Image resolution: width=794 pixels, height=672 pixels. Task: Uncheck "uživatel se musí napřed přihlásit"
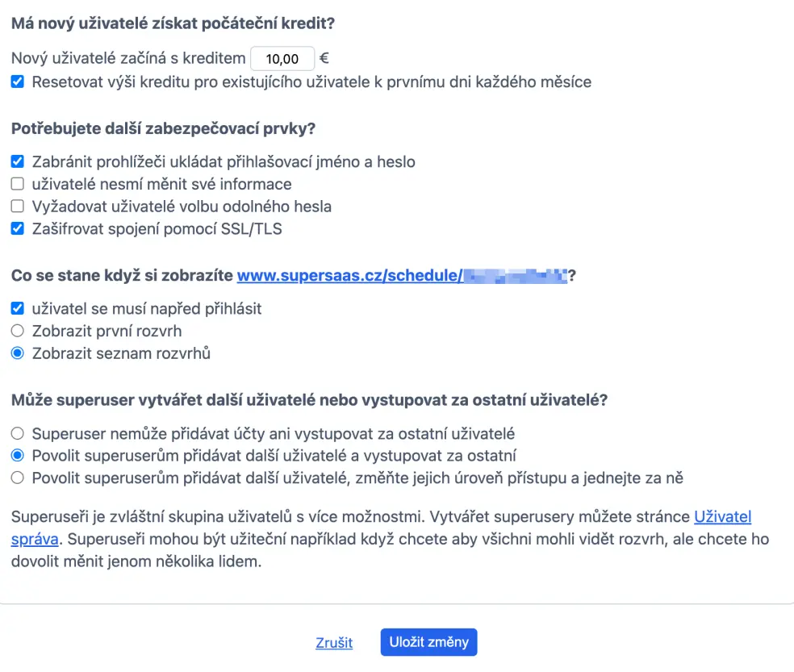[17, 308]
